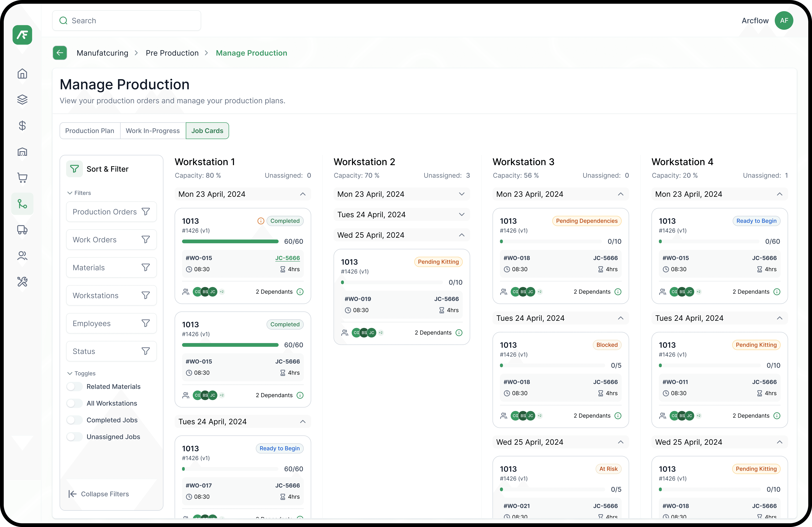
Task: Click the orange warning icon beside Completed
Action: pos(261,221)
